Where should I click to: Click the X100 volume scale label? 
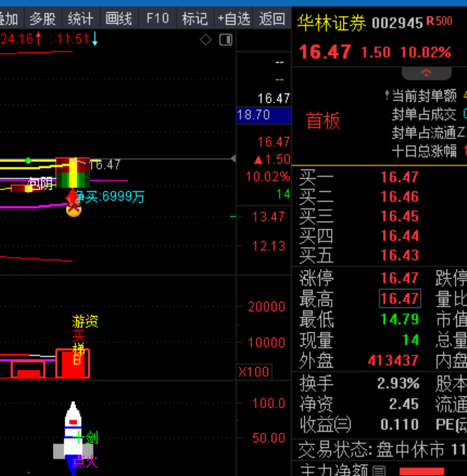click(253, 372)
